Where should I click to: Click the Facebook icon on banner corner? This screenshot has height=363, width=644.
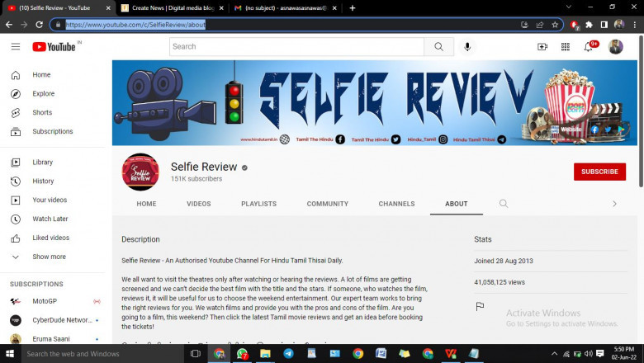594,130
